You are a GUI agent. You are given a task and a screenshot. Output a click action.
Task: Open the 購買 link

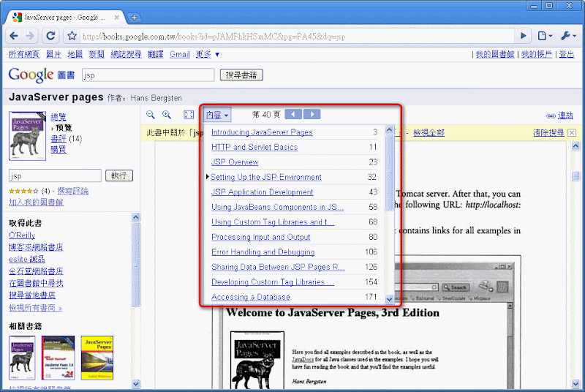tap(58, 150)
